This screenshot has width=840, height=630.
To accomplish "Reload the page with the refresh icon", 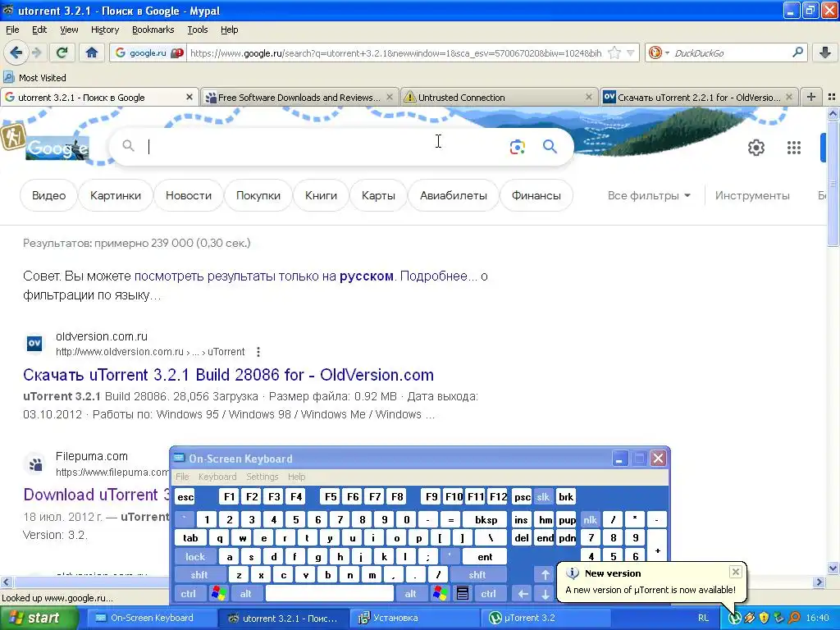I will coord(62,52).
